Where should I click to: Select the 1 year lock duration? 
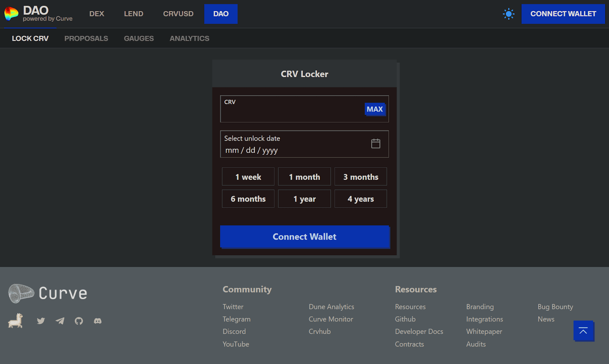coord(304,199)
